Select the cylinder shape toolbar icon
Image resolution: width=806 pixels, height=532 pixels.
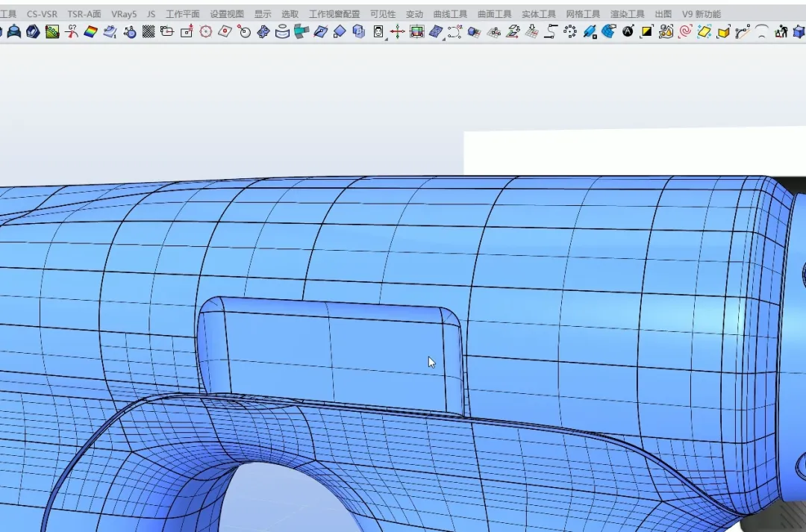click(x=282, y=31)
